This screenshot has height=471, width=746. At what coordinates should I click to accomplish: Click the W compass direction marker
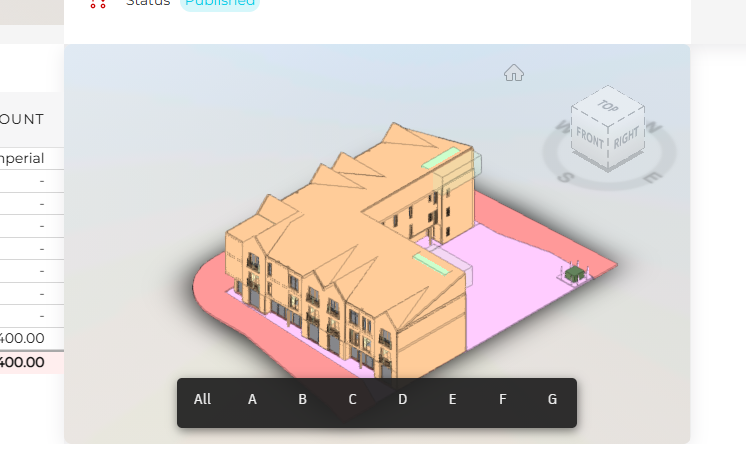tap(563, 127)
